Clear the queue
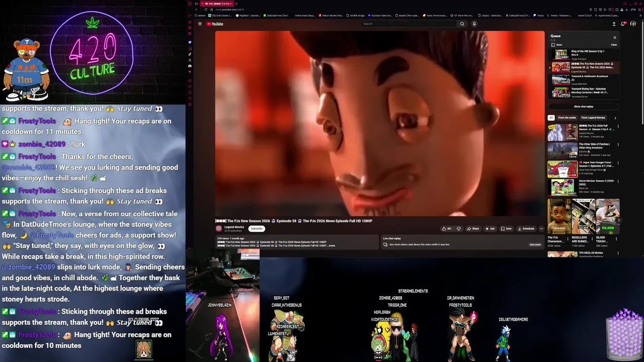 click(x=614, y=45)
